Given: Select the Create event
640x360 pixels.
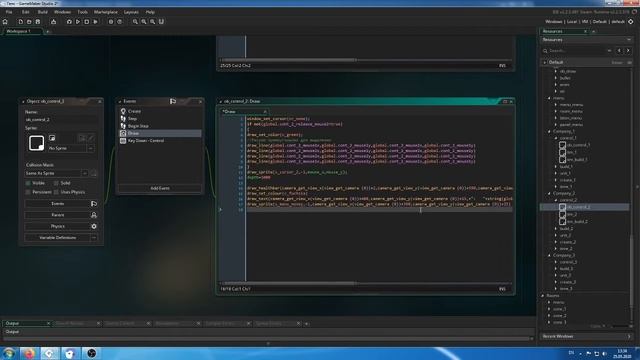Looking at the screenshot, I should [160, 111].
